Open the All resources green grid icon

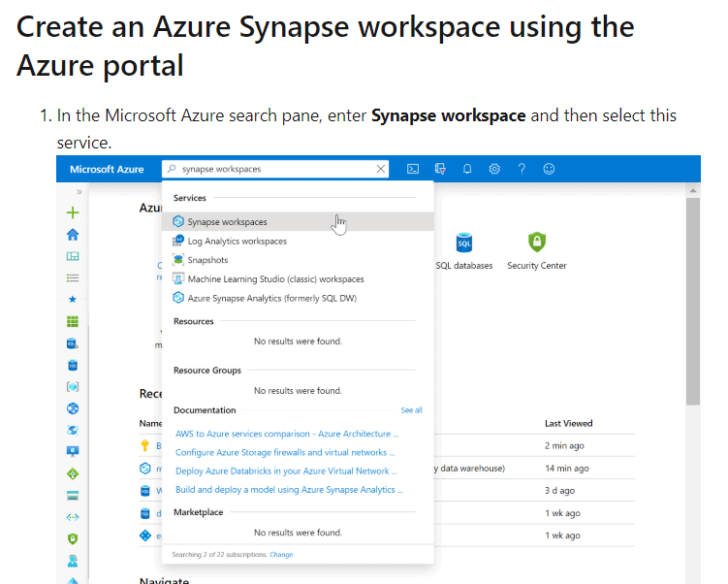point(73,321)
